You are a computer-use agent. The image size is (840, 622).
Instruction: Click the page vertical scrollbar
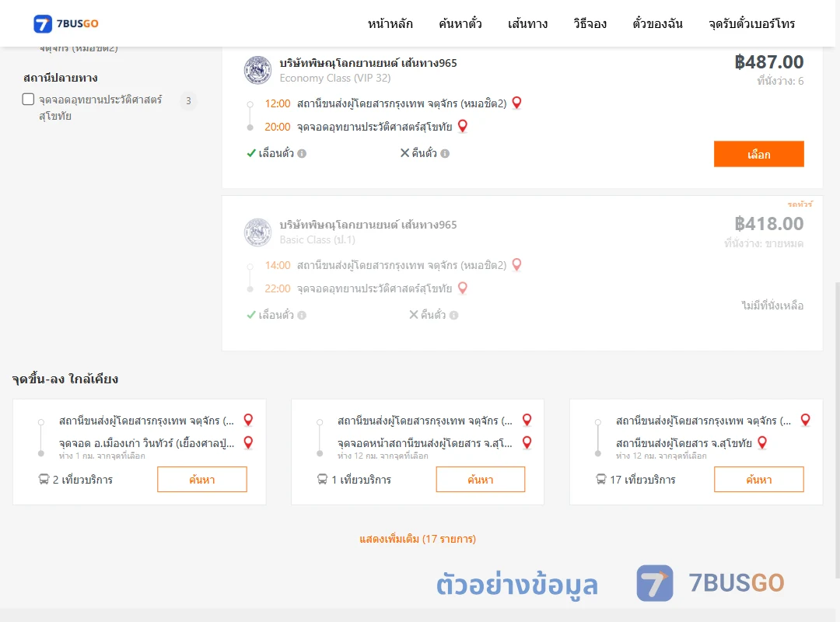[x=837, y=428]
